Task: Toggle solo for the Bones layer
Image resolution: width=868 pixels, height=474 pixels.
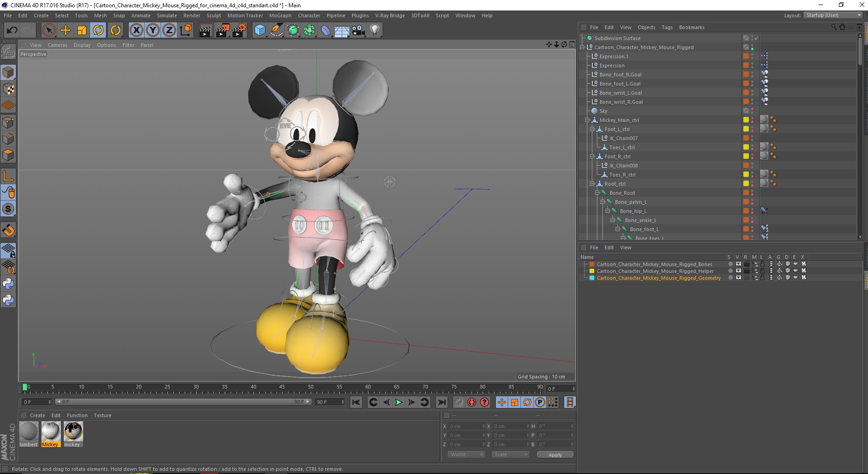Action: pyautogui.click(x=730, y=264)
